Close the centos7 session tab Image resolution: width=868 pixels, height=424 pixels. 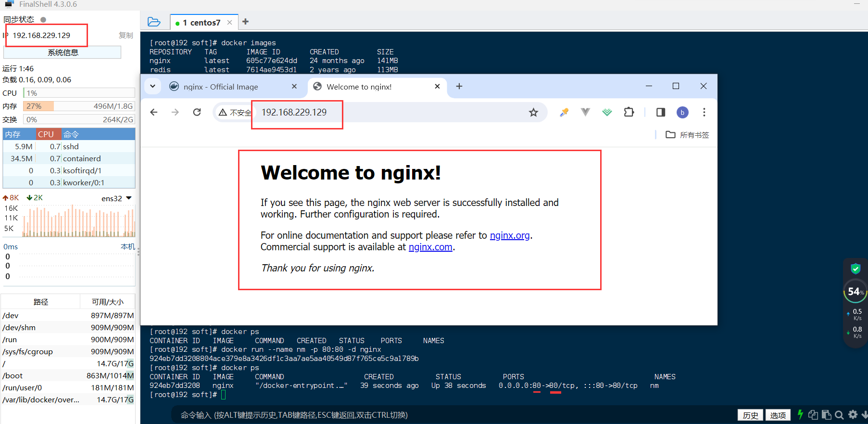click(x=229, y=23)
